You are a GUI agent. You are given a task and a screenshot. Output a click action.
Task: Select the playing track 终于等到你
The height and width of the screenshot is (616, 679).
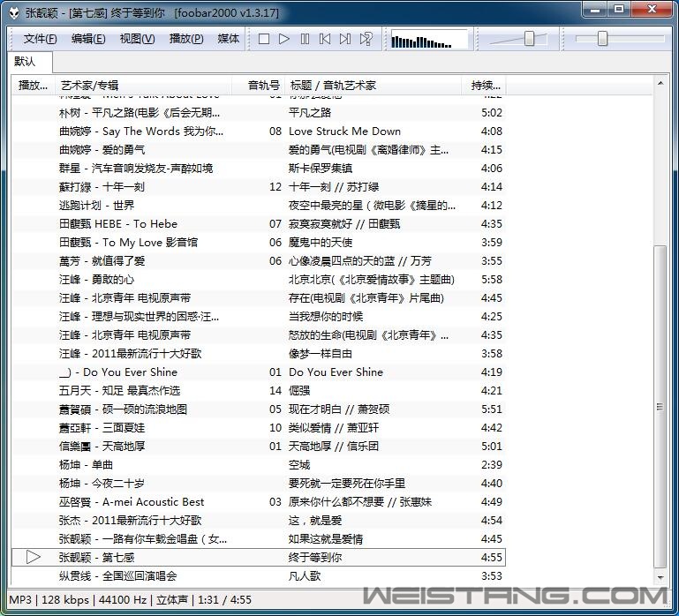point(259,557)
